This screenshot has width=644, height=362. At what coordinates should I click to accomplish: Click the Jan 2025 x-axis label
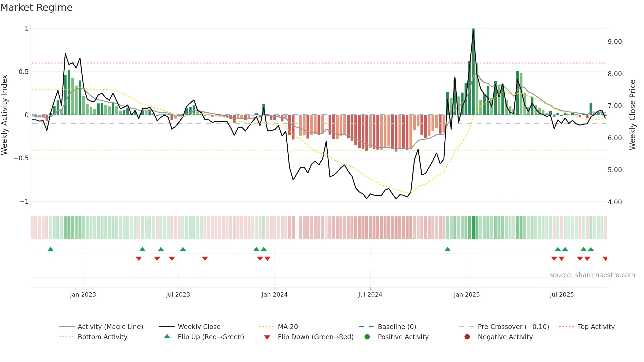(467, 294)
